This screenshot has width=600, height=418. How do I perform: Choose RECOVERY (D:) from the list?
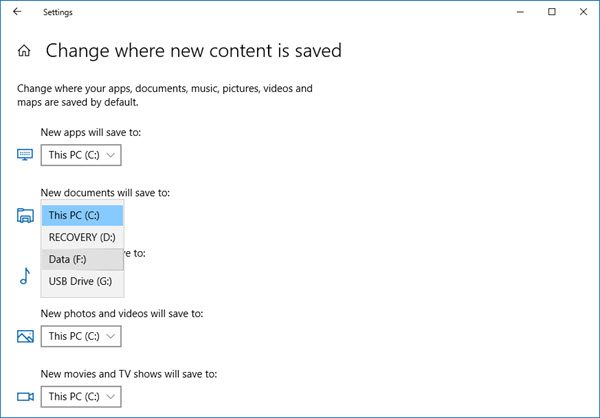[82, 237]
